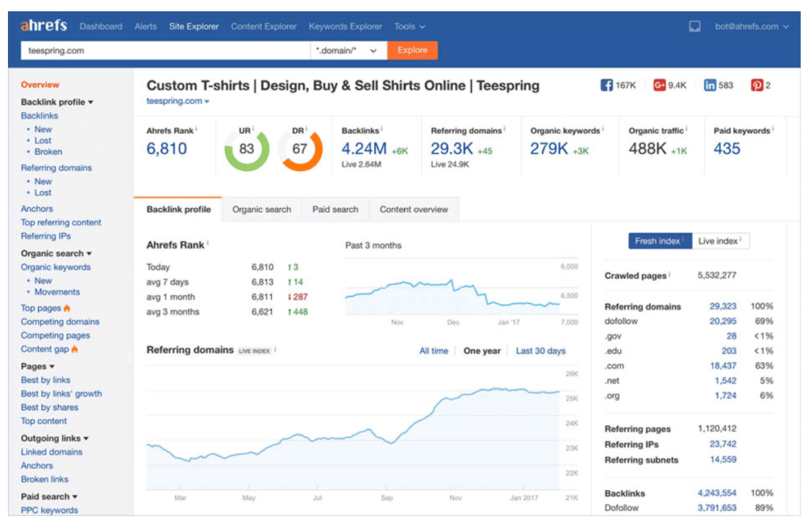This screenshot has width=812, height=528.
Task: Select Fresh index toggle
Action: point(657,241)
